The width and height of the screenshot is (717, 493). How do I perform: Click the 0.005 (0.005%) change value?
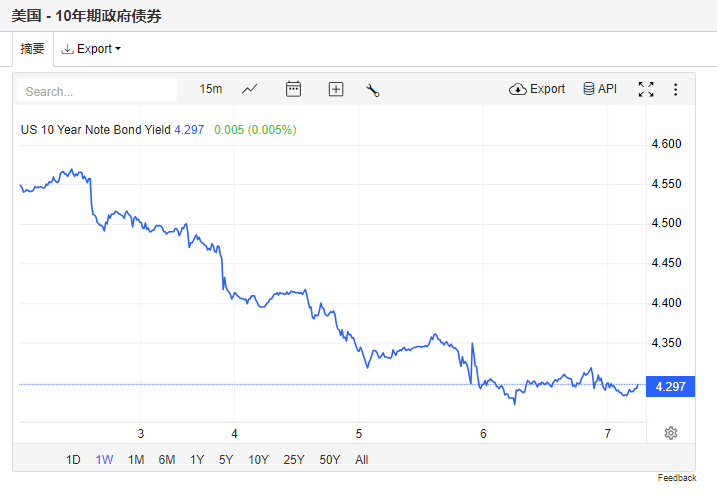[255, 130]
